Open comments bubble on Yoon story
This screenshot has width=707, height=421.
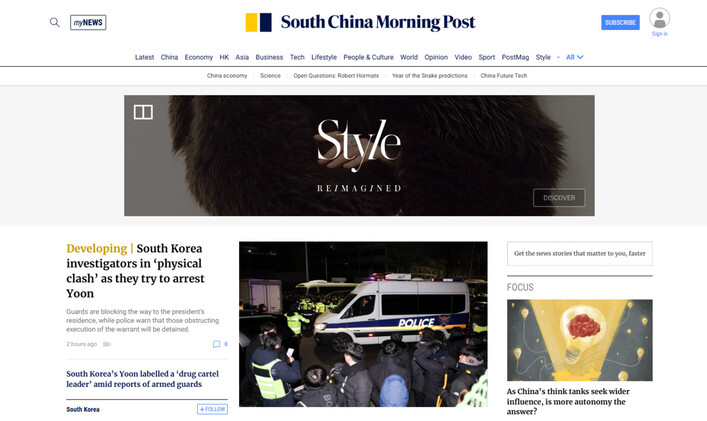[216, 344]
